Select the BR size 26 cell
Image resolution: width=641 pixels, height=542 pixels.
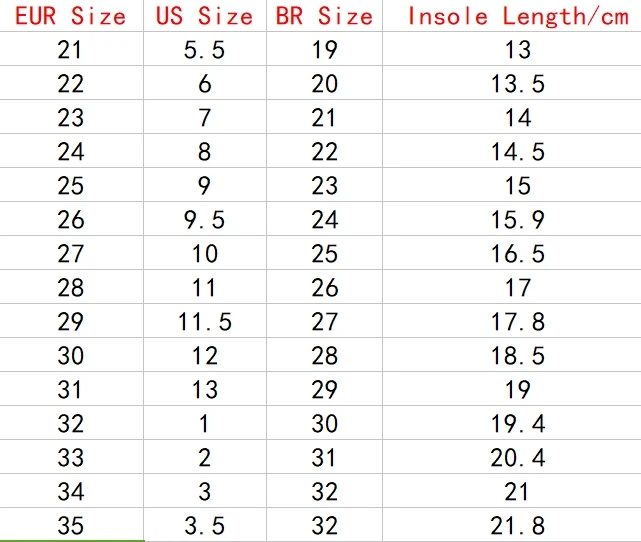coord(324,287)
